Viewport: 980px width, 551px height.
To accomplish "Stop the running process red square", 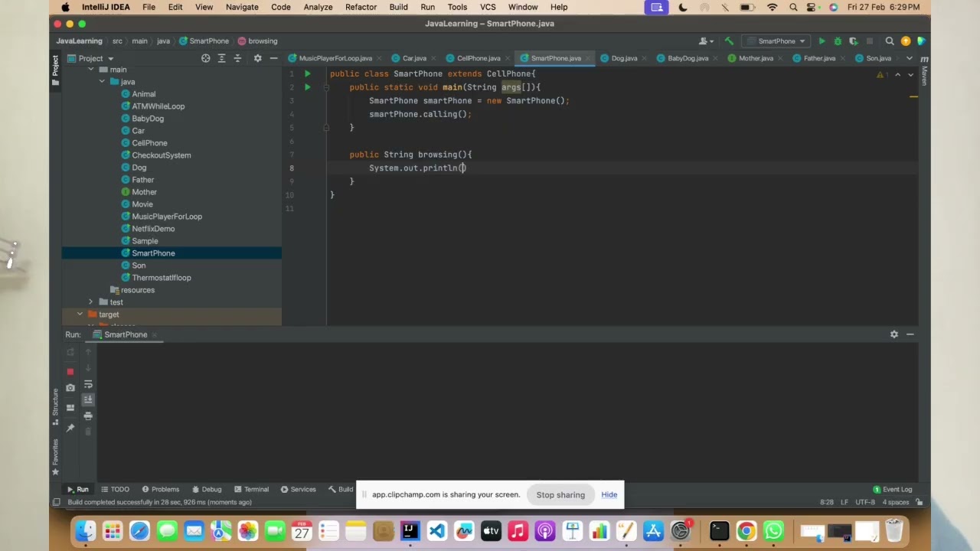I will [70, 371].
